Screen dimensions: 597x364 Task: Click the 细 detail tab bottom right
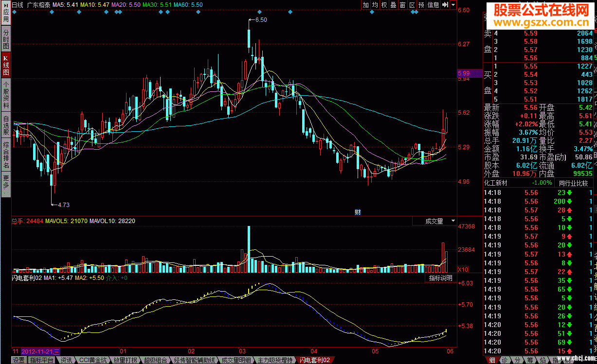(x=492, y=360)
